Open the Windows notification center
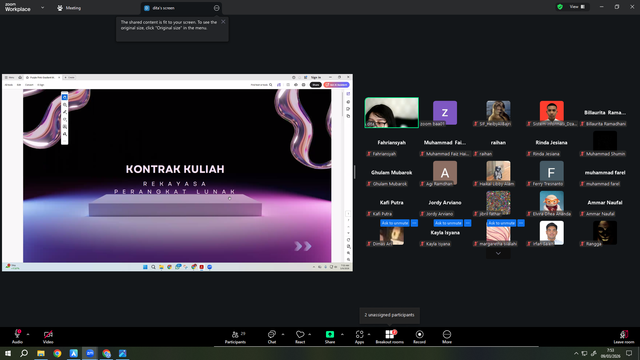 (629, 353)
